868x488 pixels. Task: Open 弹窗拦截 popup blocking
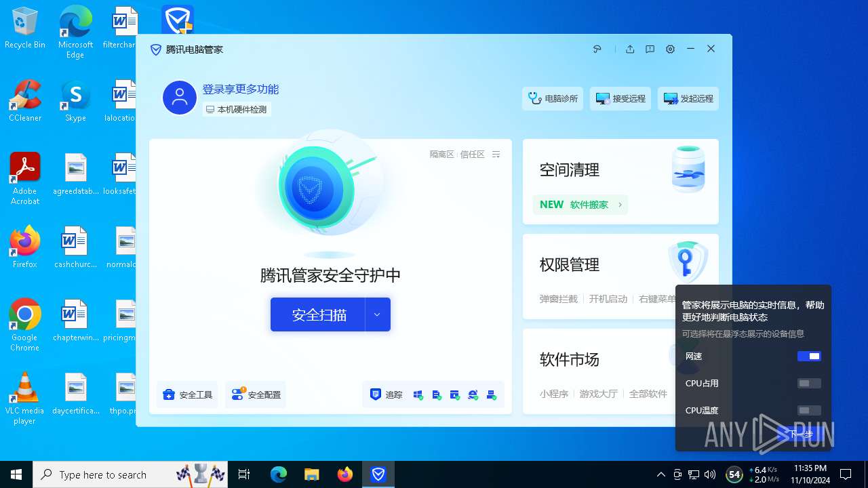coord(559,299)
